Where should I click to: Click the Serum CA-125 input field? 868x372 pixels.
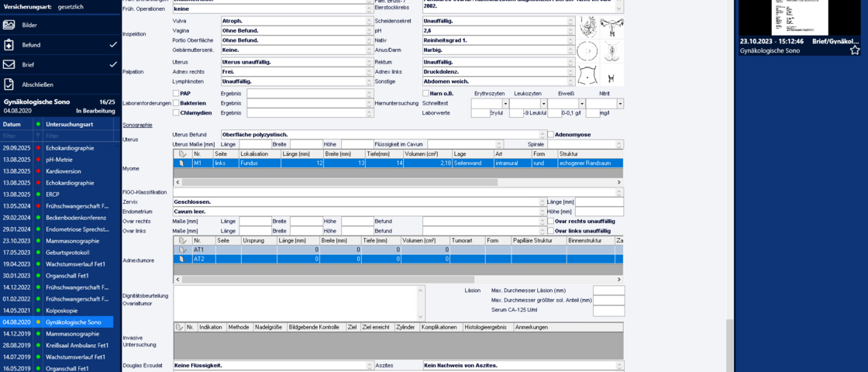click(608, 310)
